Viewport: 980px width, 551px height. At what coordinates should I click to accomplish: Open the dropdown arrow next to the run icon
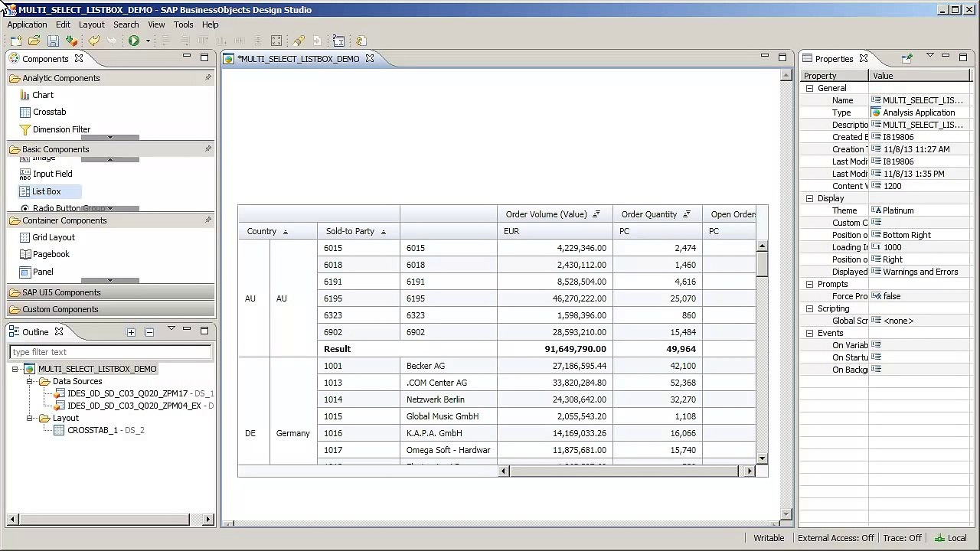tap(148, 41)
